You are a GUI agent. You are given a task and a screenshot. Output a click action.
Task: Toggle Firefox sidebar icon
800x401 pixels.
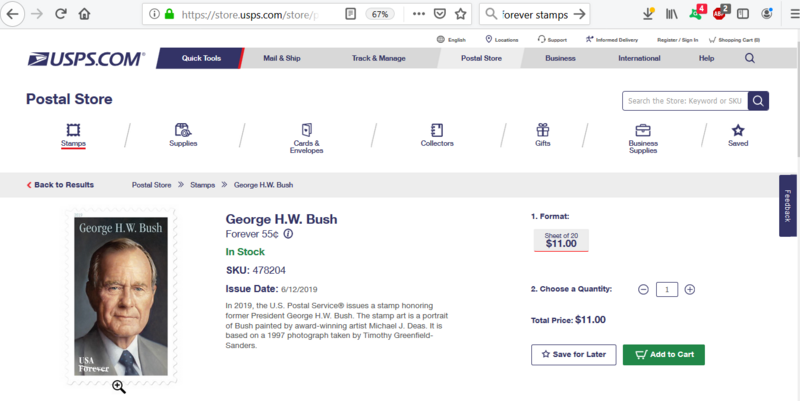(743, 14)
